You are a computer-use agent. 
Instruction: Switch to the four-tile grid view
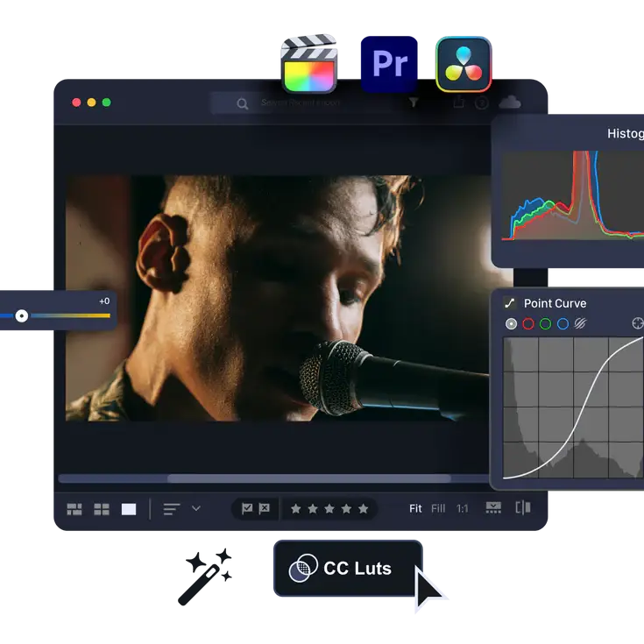coord(102,509)
